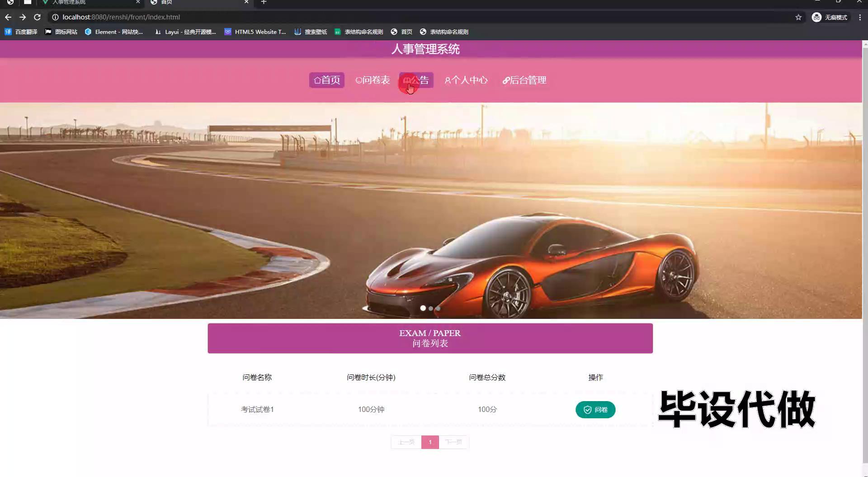Screen dimensions: 868x477
Task: Click page 1 in the pagination
Action: 430,442
